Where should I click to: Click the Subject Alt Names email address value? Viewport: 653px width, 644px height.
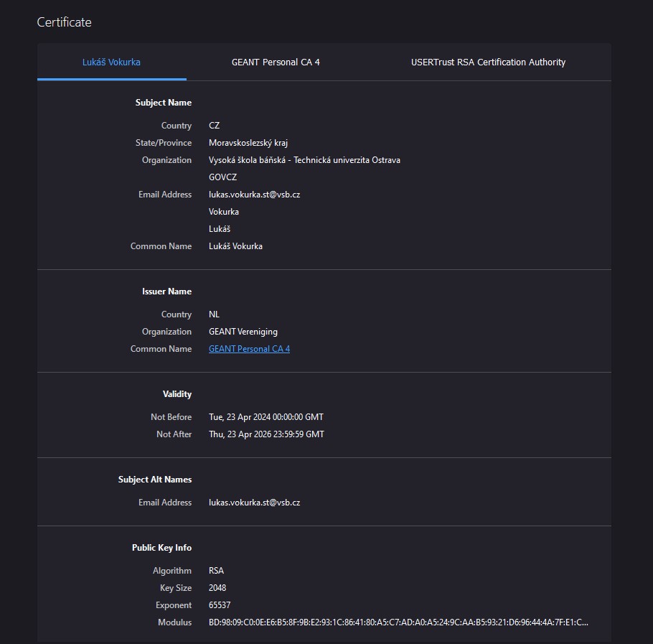tap(255, 503)
